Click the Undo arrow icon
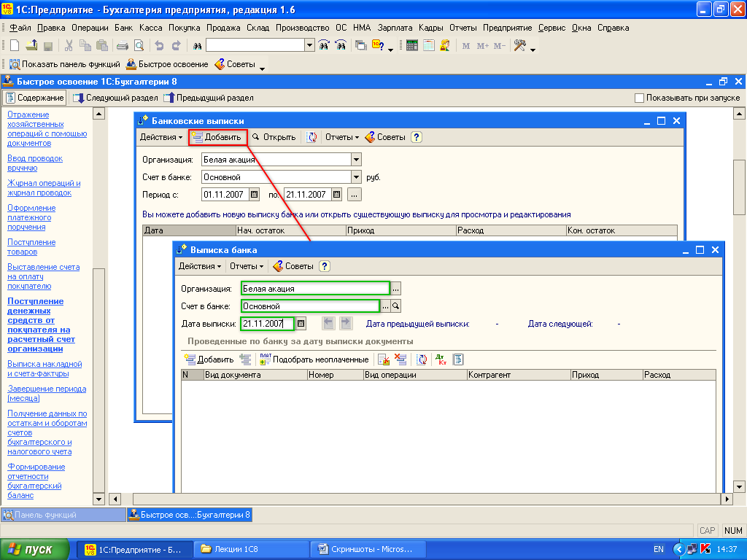Screen dimensions: 747x560 160,46
